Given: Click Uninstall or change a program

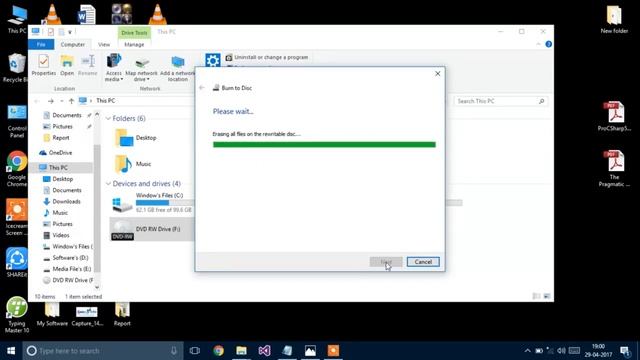Looking at the screenshot, I should pyautogui.click(x=267, y=58).
